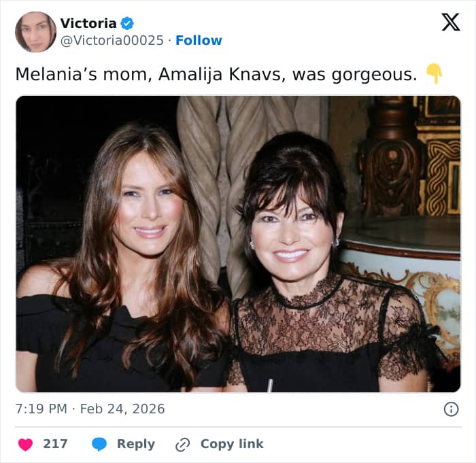Open the attached photo of two women
Image resolution: width=476 pixels, height=463 pixels.
click(238, 243)
